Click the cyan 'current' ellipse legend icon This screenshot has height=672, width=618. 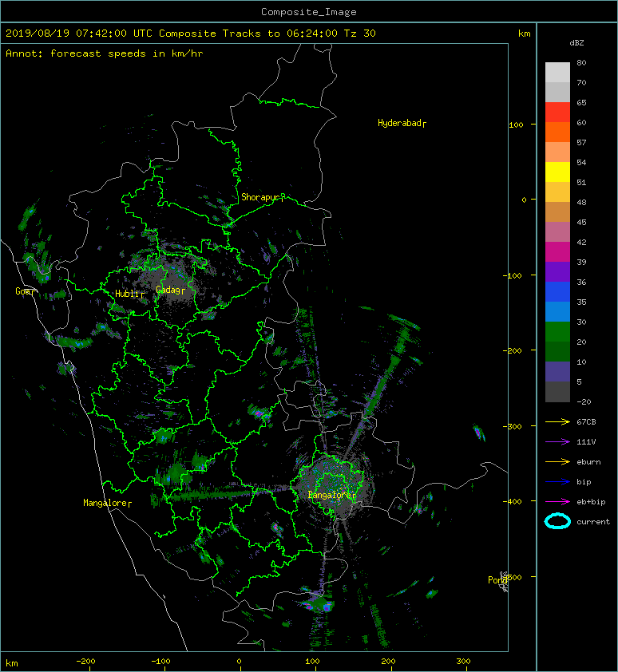point(557,521)
